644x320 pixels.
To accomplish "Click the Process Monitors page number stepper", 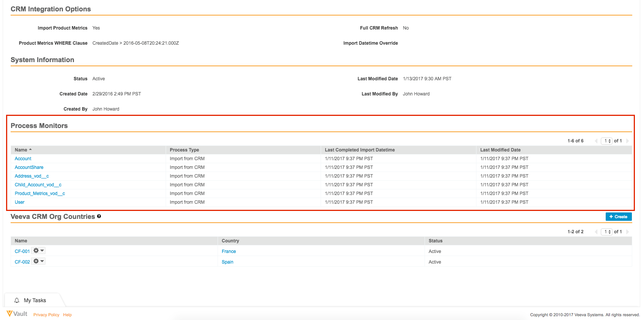I will click(x=607, y=141).
